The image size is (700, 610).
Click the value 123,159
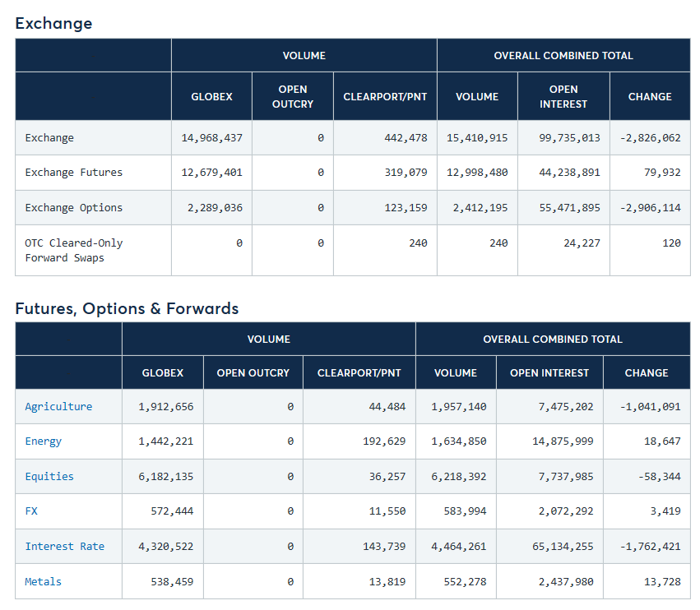click(x=406, y=207)
